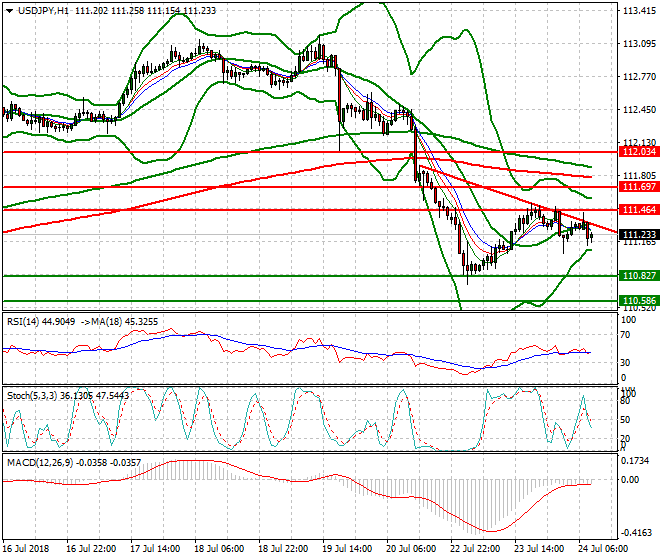The height and width of the screenshot is (560, 660).
Task: Click the RSI scale level 30
Action: (x=625, y=363)
